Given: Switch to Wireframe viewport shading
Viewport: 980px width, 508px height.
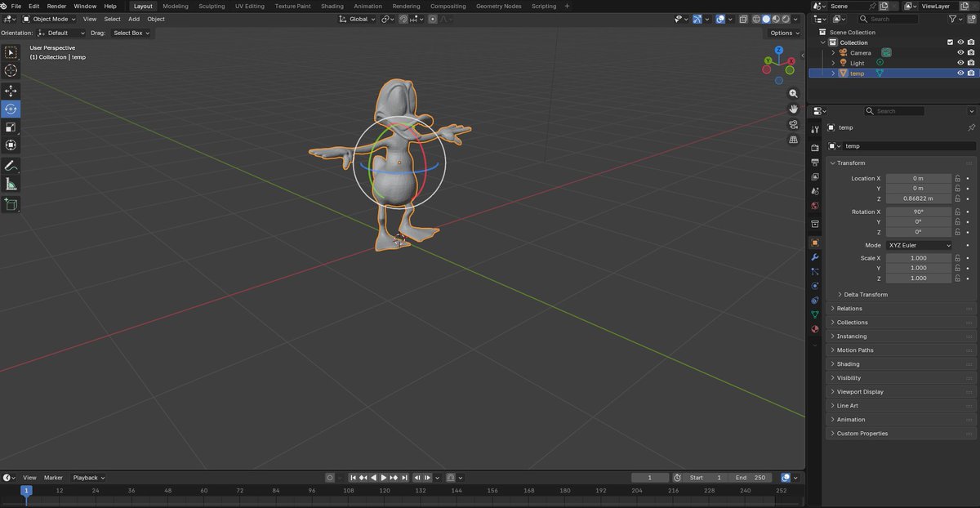Looking at the screenshot, I should coord(756,19).
